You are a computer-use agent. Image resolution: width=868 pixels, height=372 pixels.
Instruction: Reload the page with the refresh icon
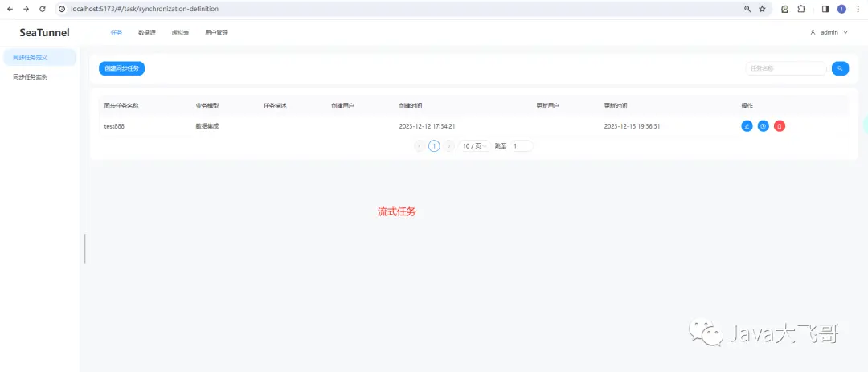(42, 9)
